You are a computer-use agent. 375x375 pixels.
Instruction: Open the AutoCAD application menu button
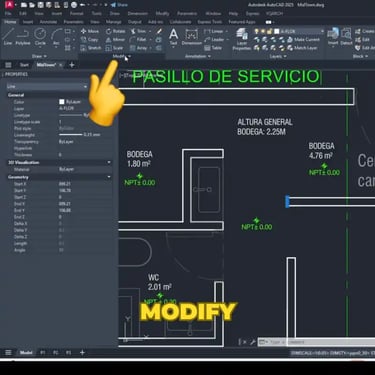tap(10, 5)
